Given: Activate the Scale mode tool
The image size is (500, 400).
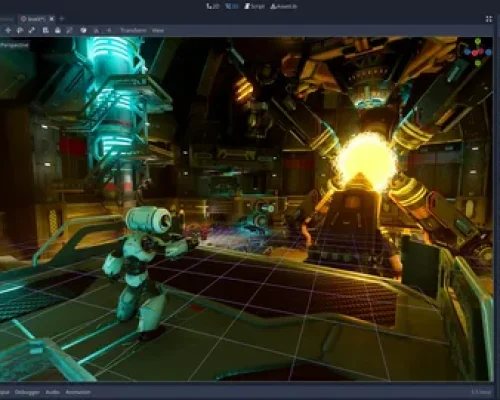Looking at the screenshot, I should coord(32,30).
